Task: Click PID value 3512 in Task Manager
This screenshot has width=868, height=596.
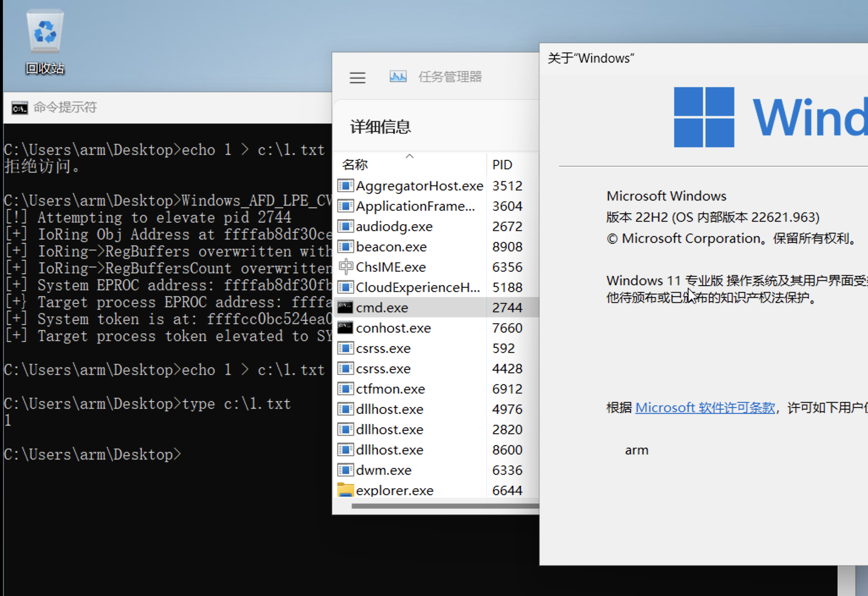Action: [x=507, y=186]
